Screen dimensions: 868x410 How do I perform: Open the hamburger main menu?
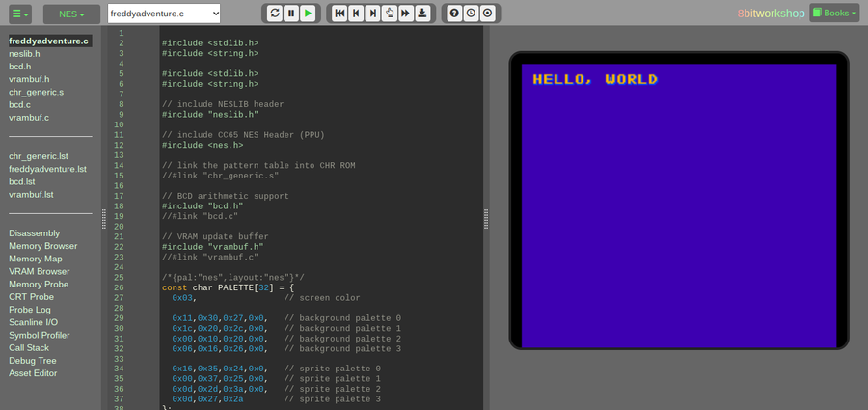click(20, 14)
